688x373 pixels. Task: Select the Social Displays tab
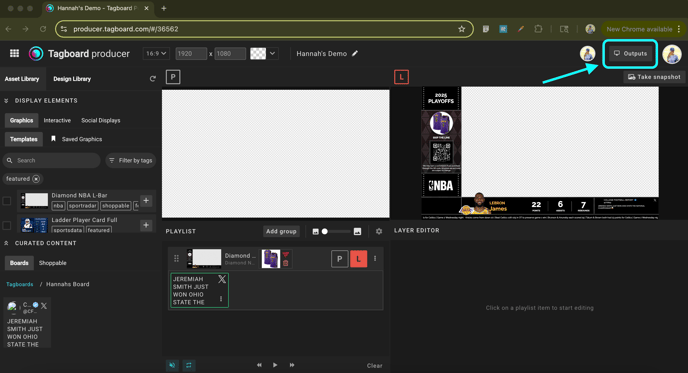coord(100,120)
